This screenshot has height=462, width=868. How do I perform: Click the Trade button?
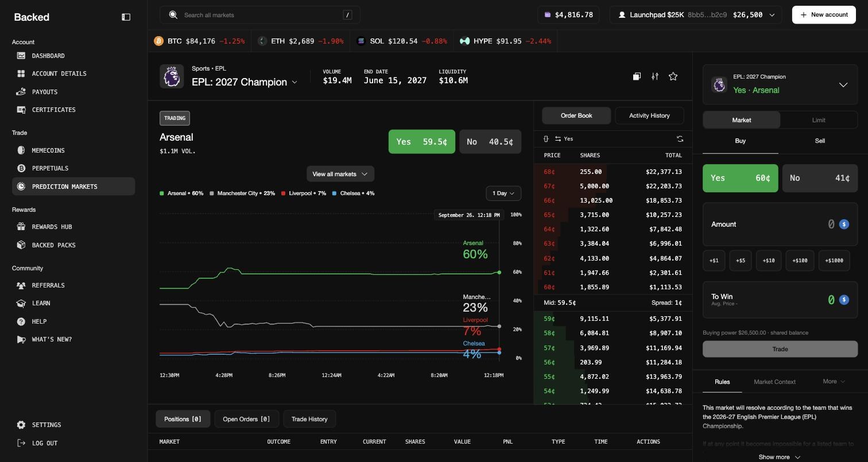click(780, 349)
